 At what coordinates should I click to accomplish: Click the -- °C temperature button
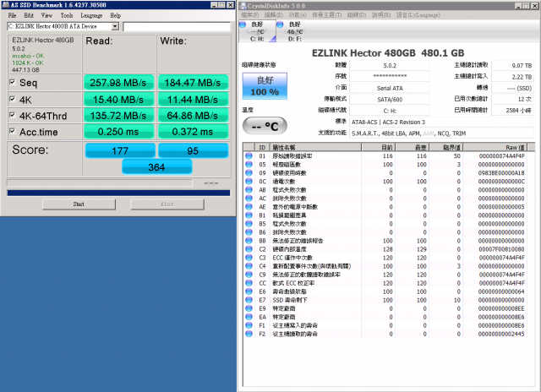pos(265,126)
